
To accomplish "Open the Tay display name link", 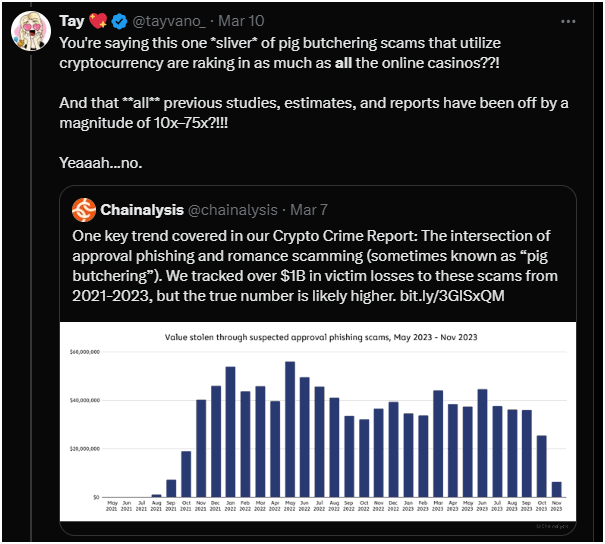I will (72, 21).
